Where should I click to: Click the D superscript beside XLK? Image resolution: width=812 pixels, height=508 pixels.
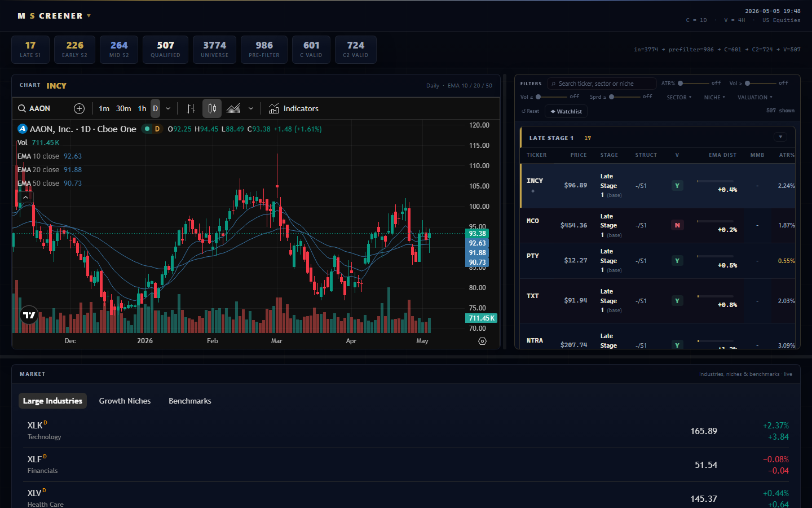[x=45, y=422]
